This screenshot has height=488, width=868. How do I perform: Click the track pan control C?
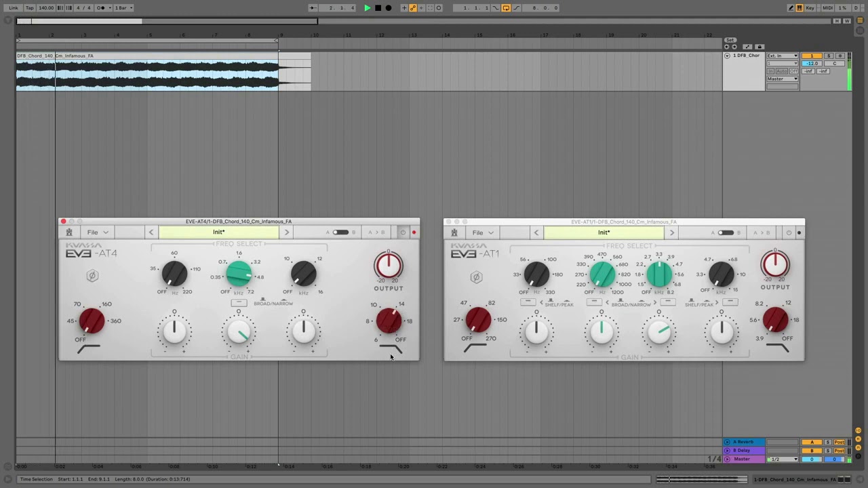tap(834, 63)
